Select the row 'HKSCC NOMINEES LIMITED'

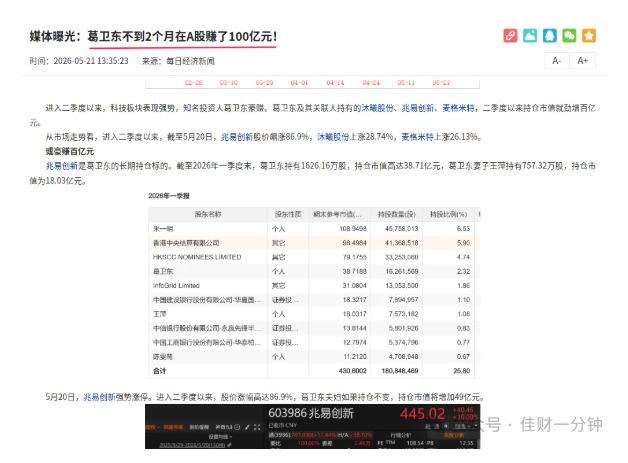tap(314, 257)
